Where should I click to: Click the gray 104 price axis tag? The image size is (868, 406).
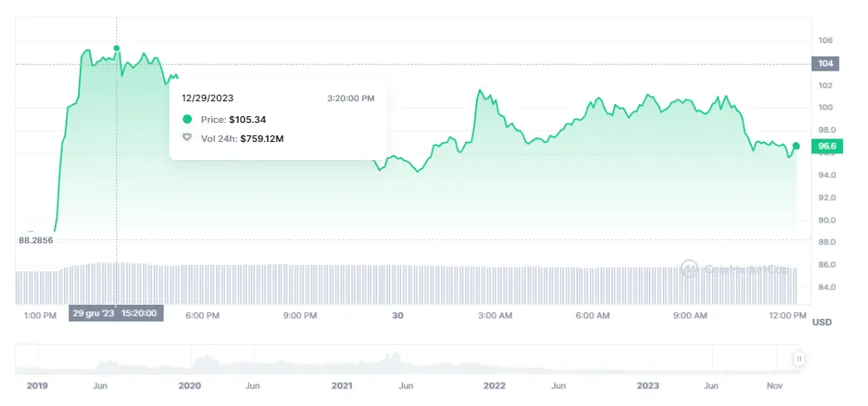coord(827,63)
